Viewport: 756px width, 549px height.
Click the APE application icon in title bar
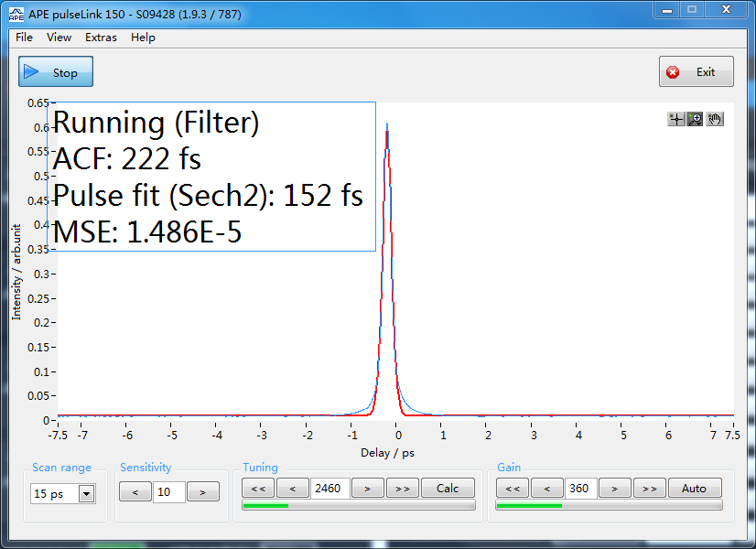(x=16, y=15)
